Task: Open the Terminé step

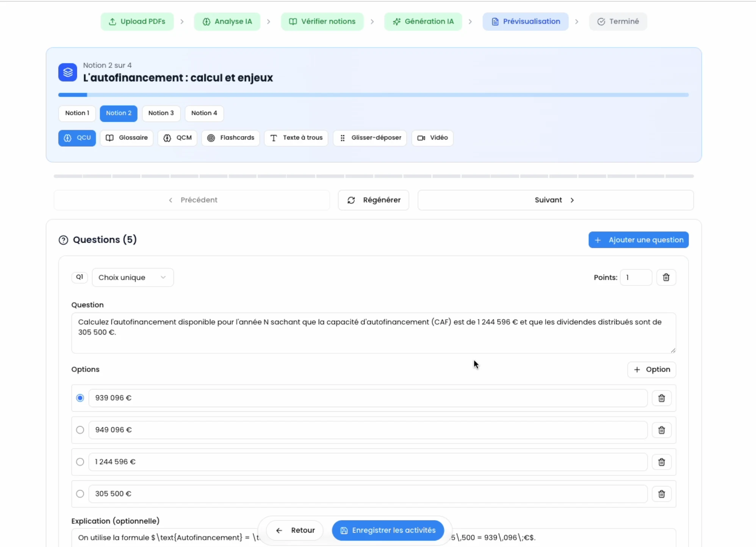Action: coord(618,22)
